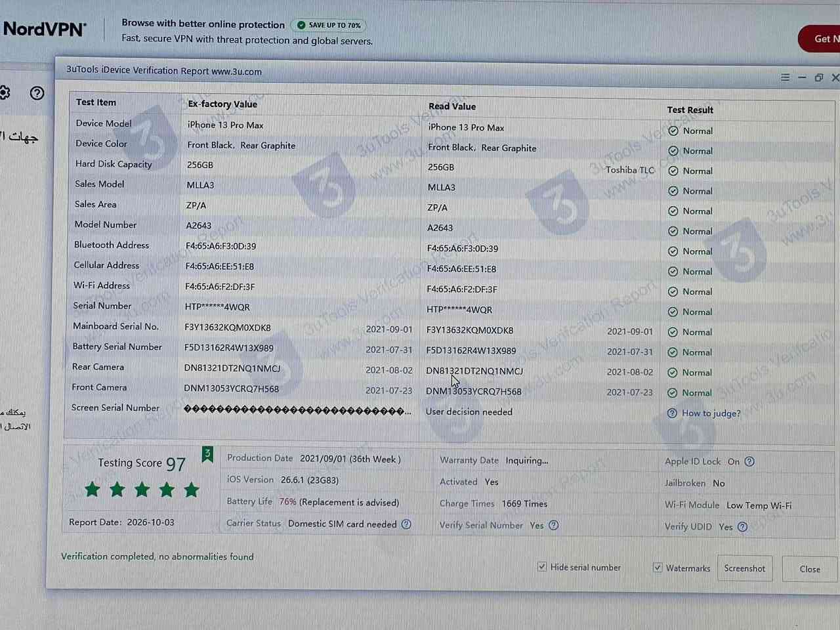Click the Normal checkmark in the Front Camera row
This screenshot has width=840, height=630.
(673, 392)
